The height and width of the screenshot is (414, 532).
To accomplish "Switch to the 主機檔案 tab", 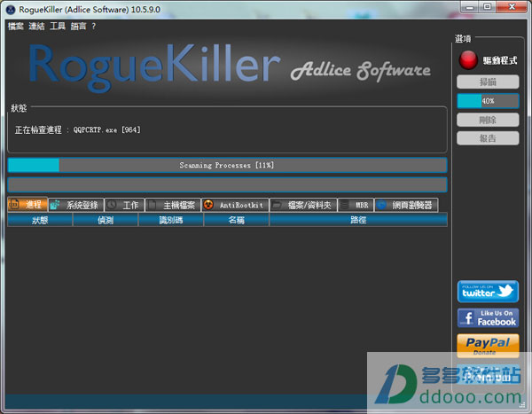I will 173,205.
